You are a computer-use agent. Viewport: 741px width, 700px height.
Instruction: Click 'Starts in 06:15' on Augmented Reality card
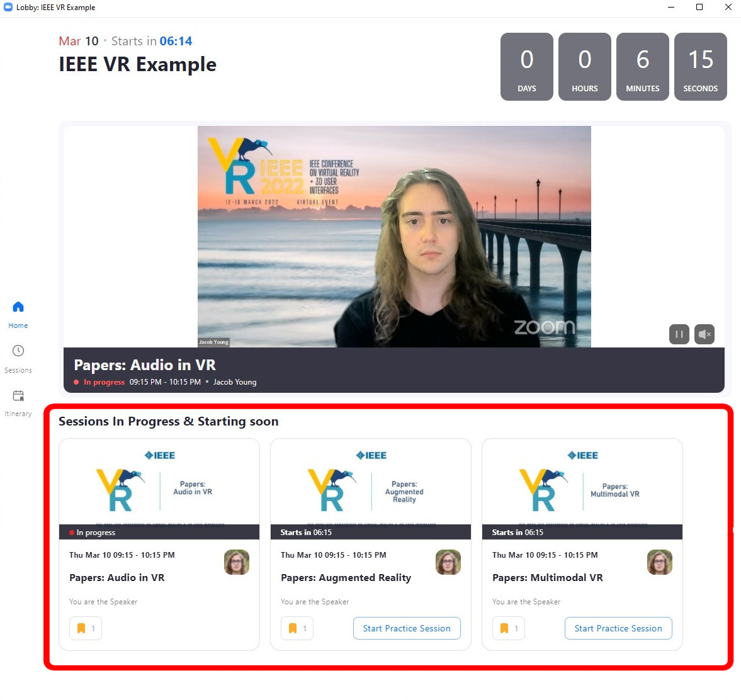tap(306, 532)
